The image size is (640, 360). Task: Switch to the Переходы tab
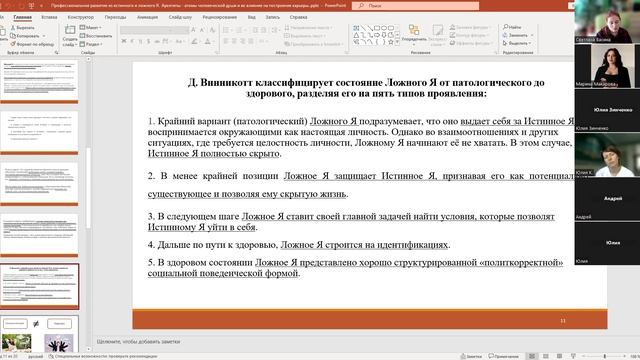pos(116,17)
